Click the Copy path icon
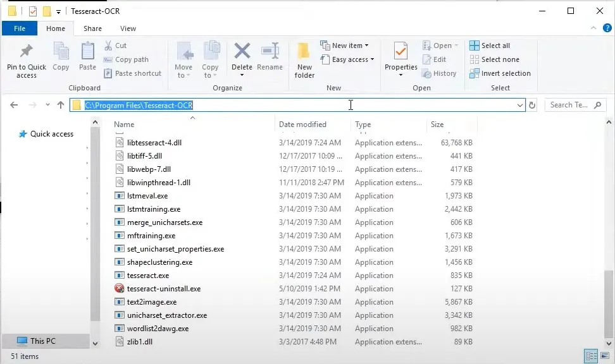This screenshot has width=615, height=364. (108, 59)
